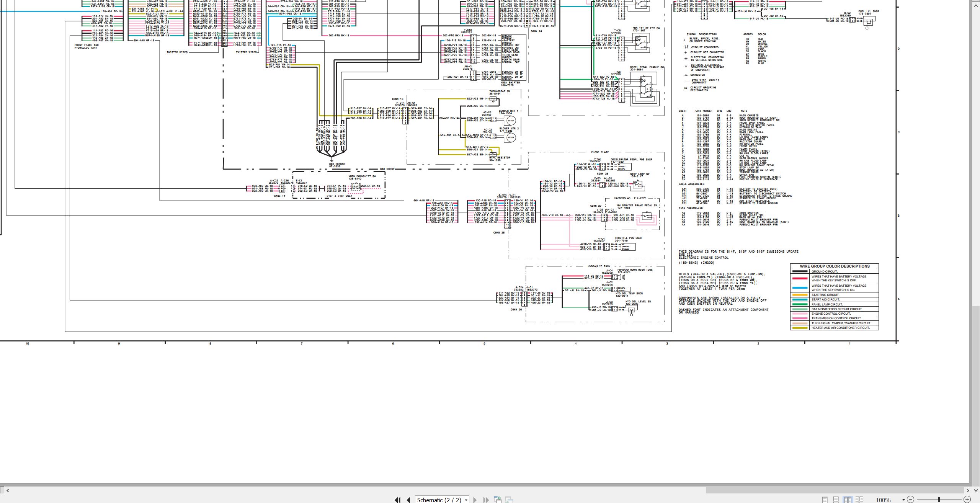Switch to single page view layout

click(825, 500)
